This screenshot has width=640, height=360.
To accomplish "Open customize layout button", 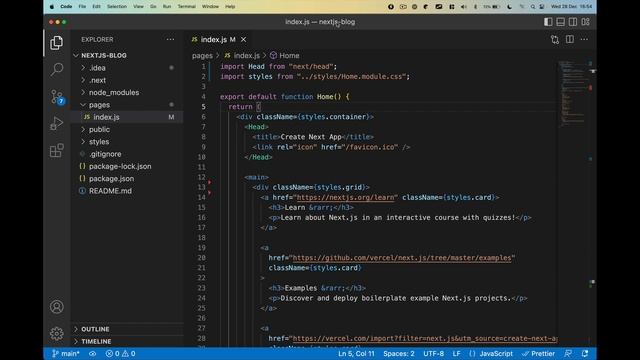I will [x=586, y=22].
